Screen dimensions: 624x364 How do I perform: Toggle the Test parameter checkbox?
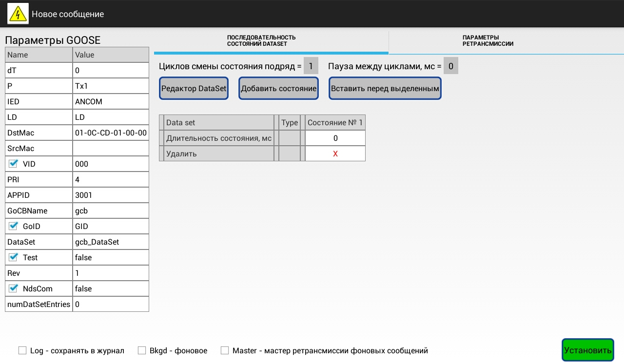coord(13,257)
